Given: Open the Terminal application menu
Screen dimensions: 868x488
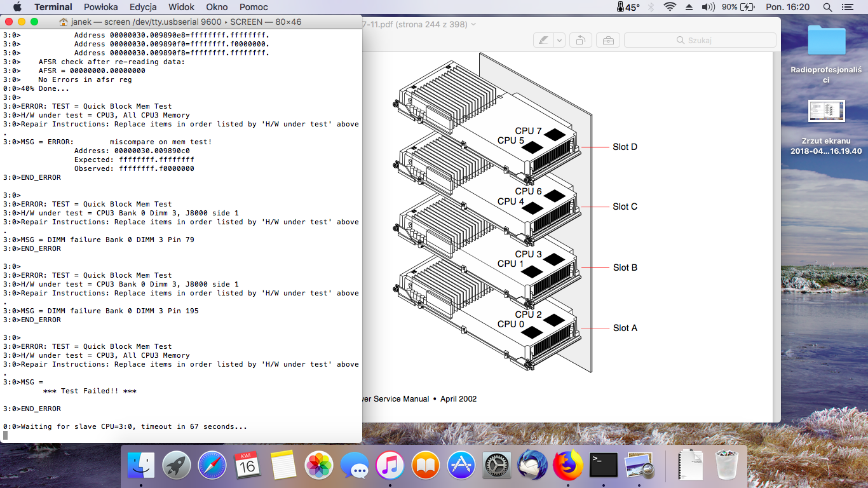Looking at the screenshot, I should click(x=53, y=7).
